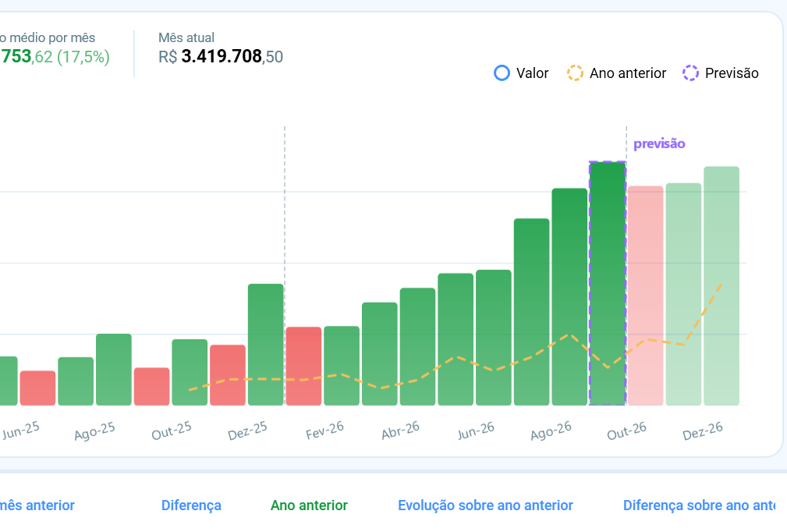Click the médio por mês label
Screen dimensions: 787x532
point(48,37)
